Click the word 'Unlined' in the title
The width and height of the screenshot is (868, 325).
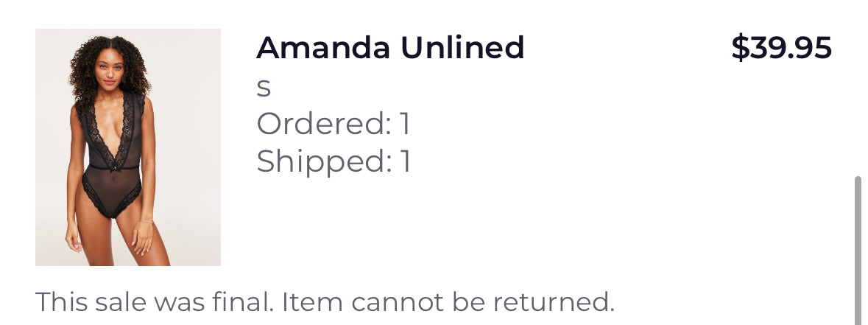click(x=462, y=49)
